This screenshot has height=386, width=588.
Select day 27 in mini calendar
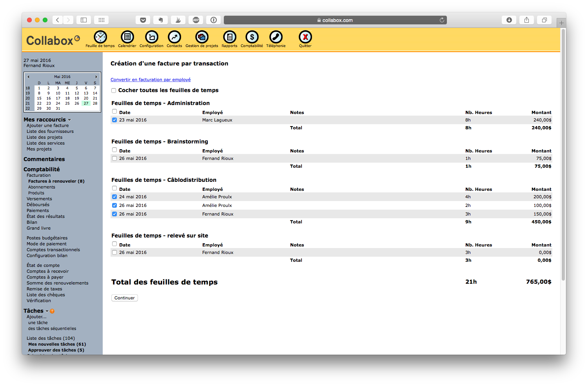(86, 103)
